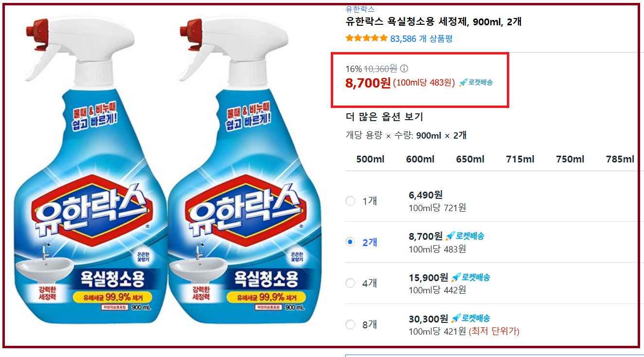Viewport: 644px width, 357px height.
Task: Select the 8개 quantity radio button
Action: click(350, 324)
